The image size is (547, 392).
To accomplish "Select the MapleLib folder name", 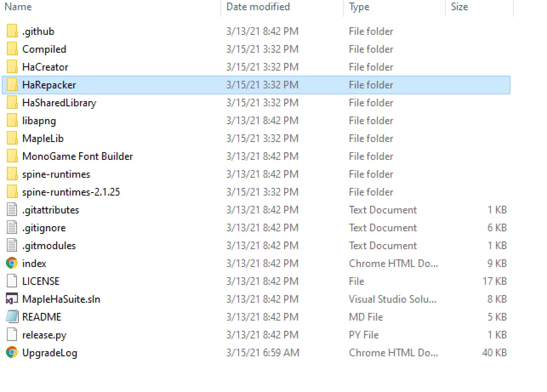I will click(43, 139).
